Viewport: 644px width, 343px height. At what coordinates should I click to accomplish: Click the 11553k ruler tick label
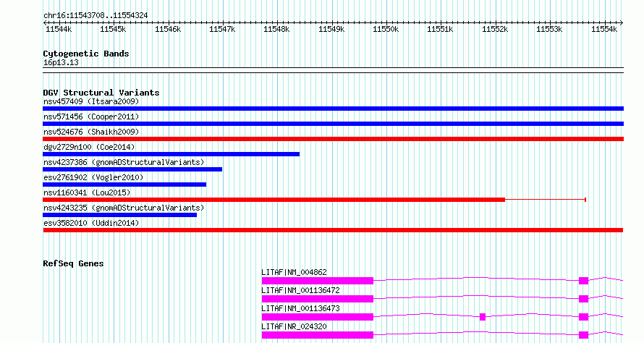(x=549, y=29)
